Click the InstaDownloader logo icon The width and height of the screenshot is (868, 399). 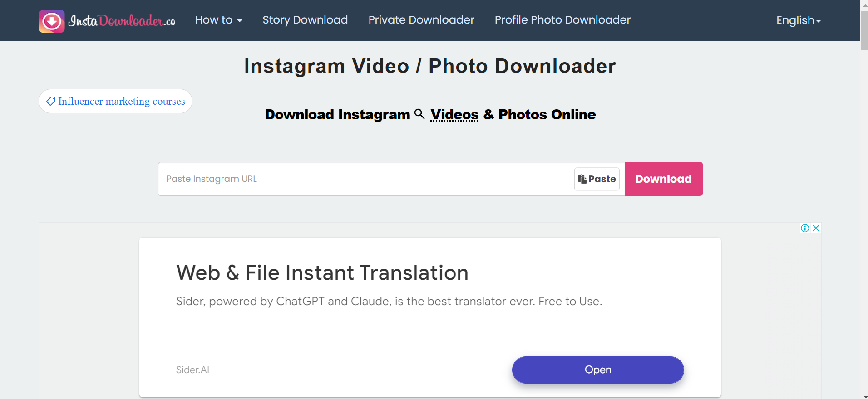pyautogui.click(x=52, y=21)
